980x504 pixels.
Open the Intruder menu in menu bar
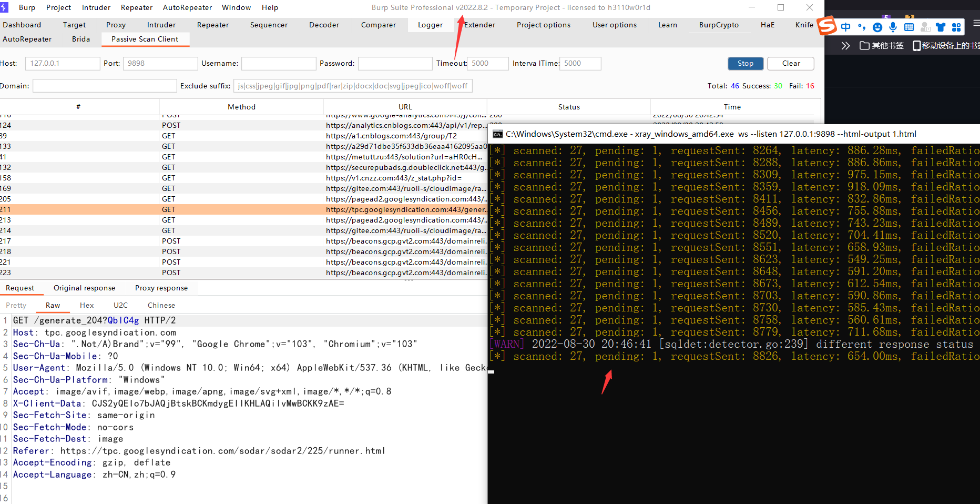96,7
